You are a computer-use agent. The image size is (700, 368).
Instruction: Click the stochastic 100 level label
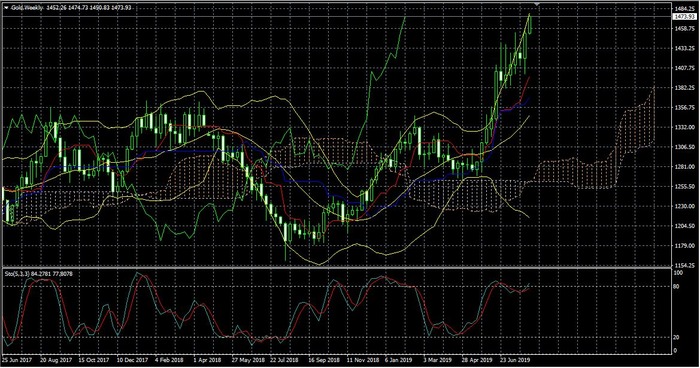point(677,272)
